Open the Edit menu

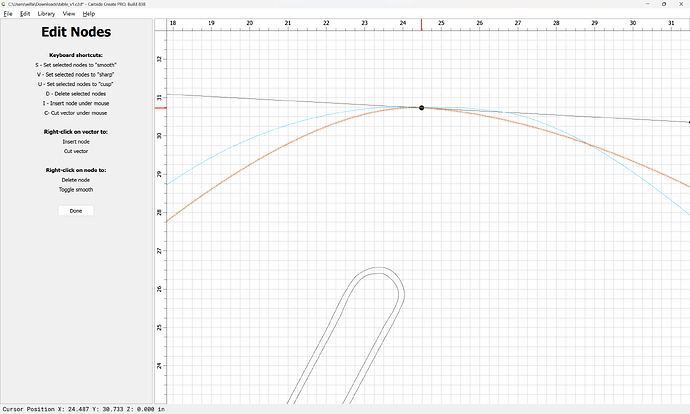25,14
